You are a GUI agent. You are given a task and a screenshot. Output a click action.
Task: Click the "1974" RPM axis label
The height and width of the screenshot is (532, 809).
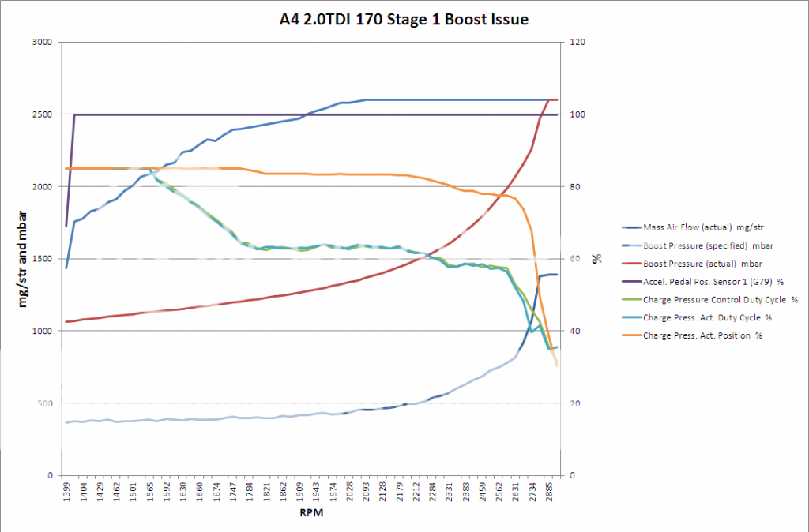click(x=333, y=493)
